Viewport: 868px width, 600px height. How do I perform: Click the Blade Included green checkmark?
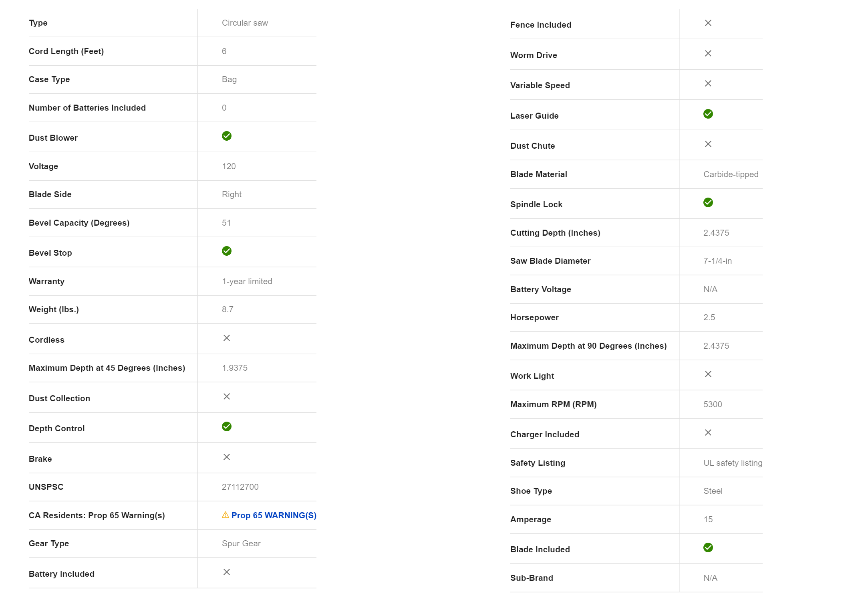(x=708, y=548)
